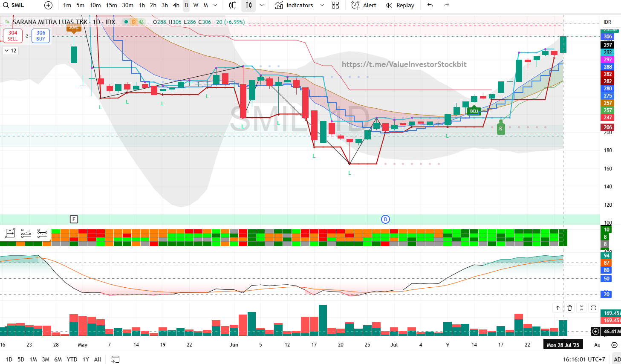Click the black 297 price label
The width and height of the screenshot is (621, 364).
point(607,45)
